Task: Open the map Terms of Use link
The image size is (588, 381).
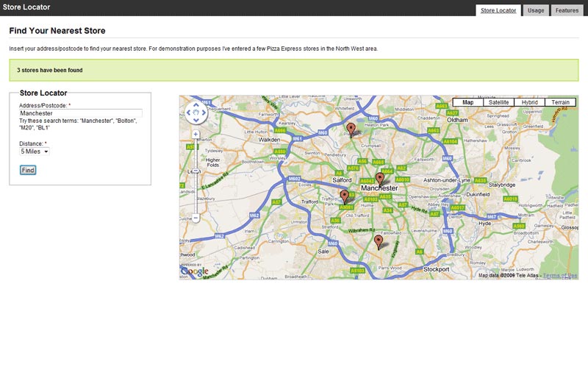Action: [x=560, y=275]
